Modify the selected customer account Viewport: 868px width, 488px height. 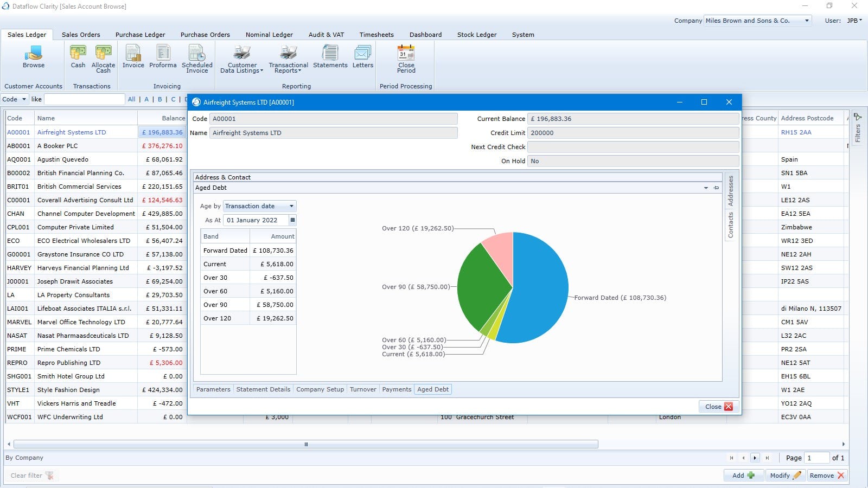pyautogui.click(x=784, y=476)
